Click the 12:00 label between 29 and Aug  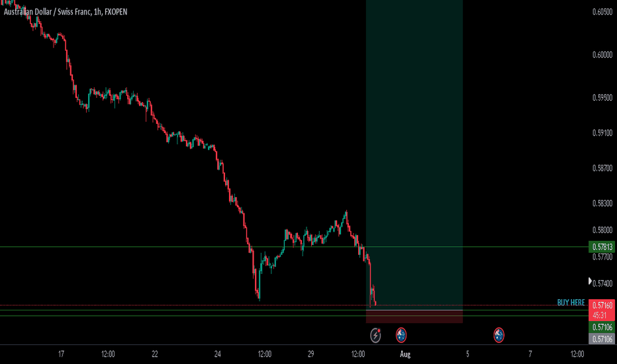point(358,354)
